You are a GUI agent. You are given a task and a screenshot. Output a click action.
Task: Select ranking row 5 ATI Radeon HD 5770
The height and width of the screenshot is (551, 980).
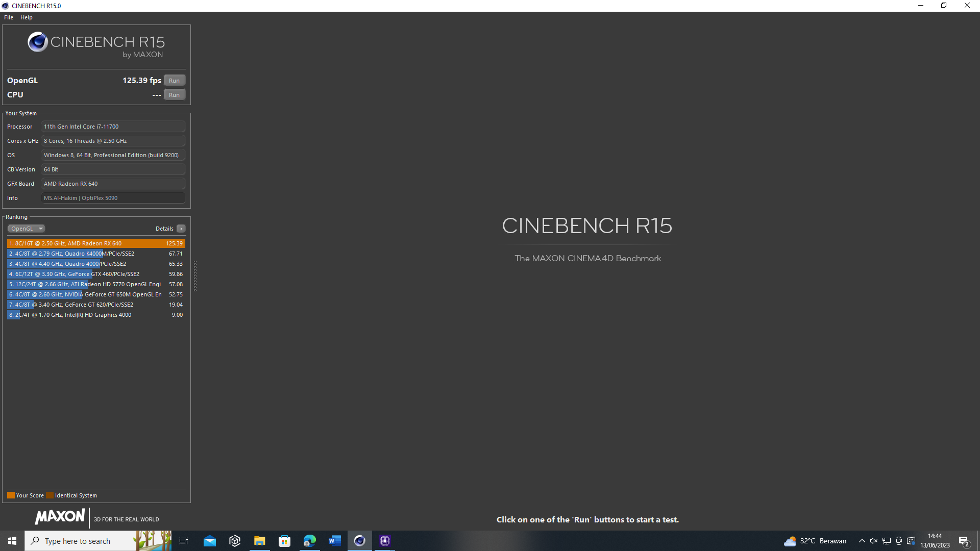pos(96,284)
